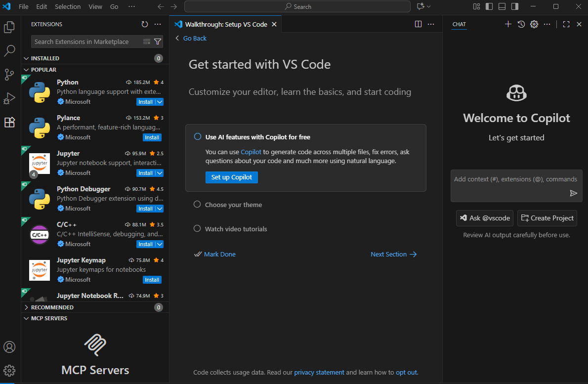Show chat history
Viewport: 588px width, 384px height.
pos(521,24)
